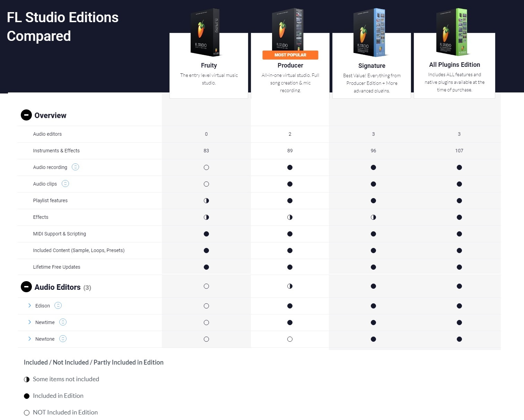Viewport: 524px width, 420px height.
Task: Click the info icon beside Audio clips
Action: click(x=65, y=184)
